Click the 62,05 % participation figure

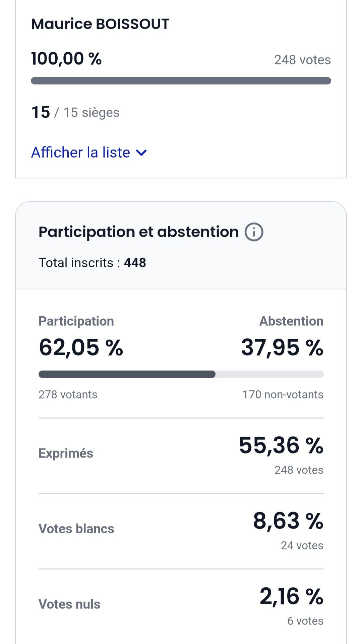(81, 347)
